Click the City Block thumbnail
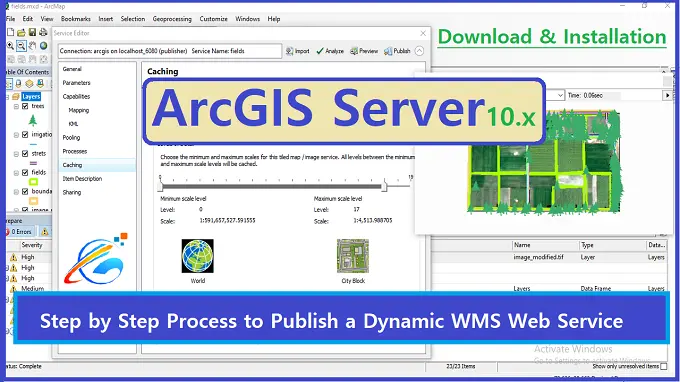Viewport: 680px width, 382px height. (x=353, y=256)
